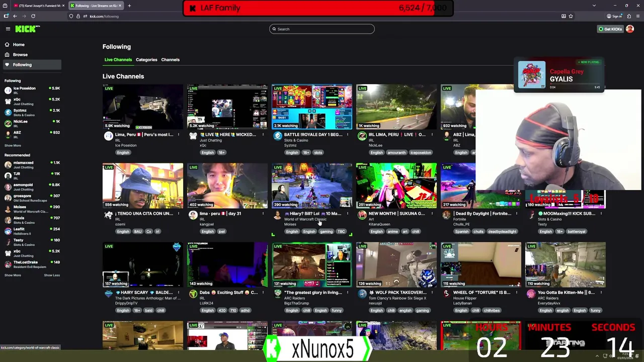The height and width of the screenshot is (362, 644).
Task: Click the BAU tag under TENGO UNA CITA stream
Action: click(x=137, y=232)
